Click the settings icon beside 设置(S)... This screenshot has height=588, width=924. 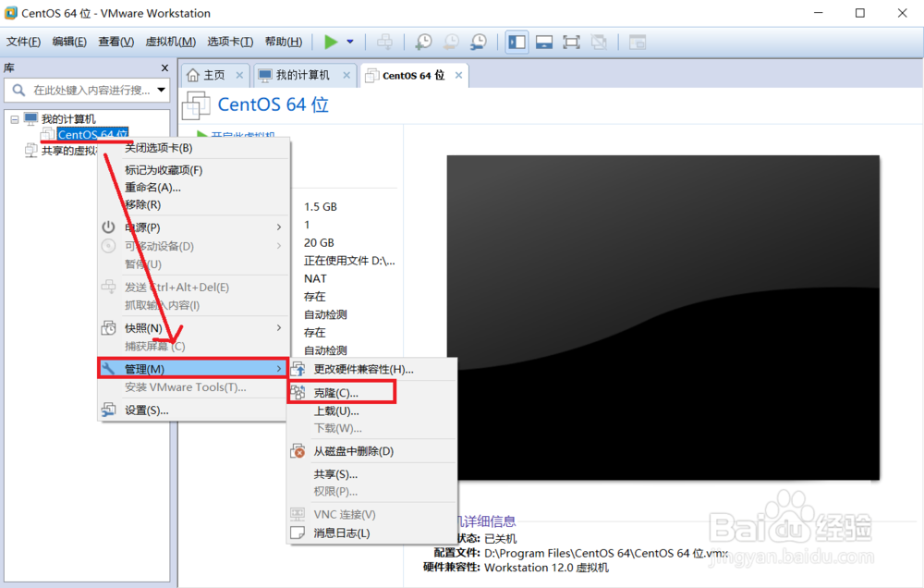click(108, 410)
